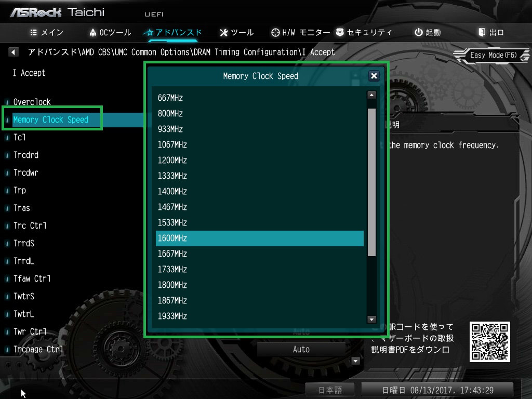Set memory clock to 1400MHz

point(260,192)
